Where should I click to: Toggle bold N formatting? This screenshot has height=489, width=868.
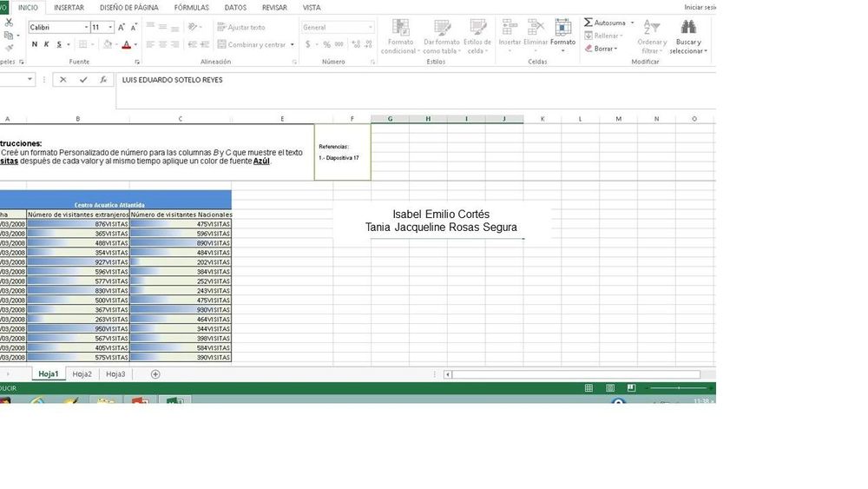tap(35, 44)
